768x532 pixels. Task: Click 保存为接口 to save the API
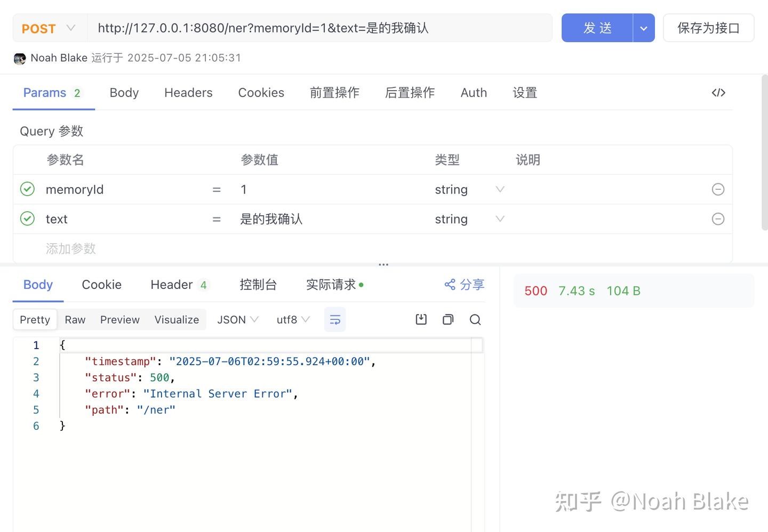pyautogui.click(x=708, y=28)
